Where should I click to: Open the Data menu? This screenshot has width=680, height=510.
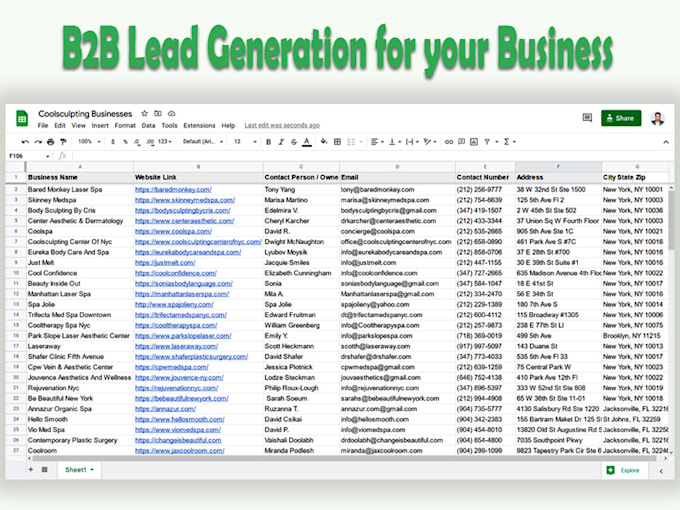[x=148, y=126]
